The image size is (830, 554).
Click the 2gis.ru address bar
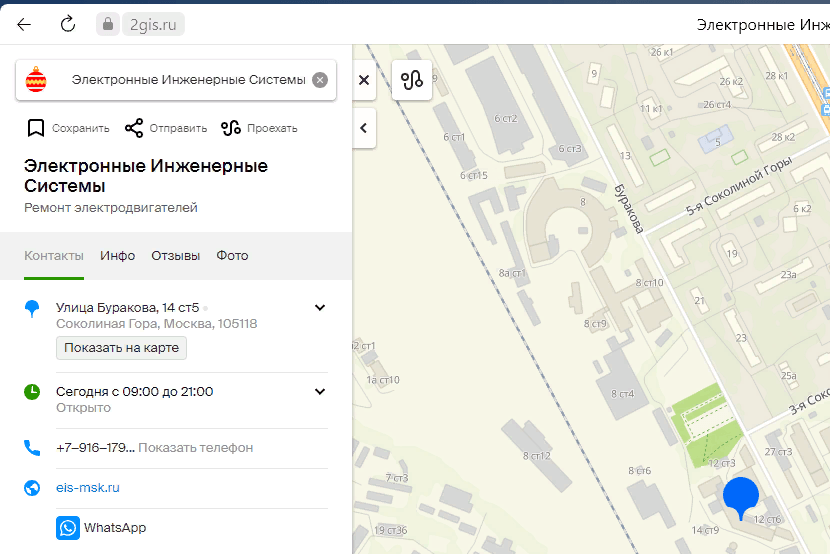[x=153, y=24]
